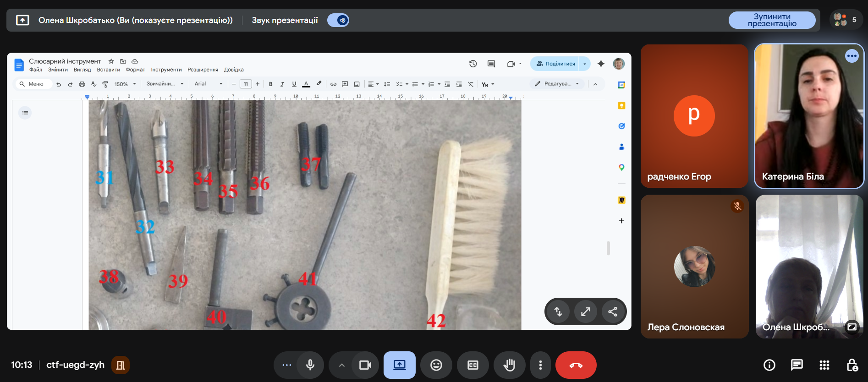Expand the camera settings arrow

341,365
